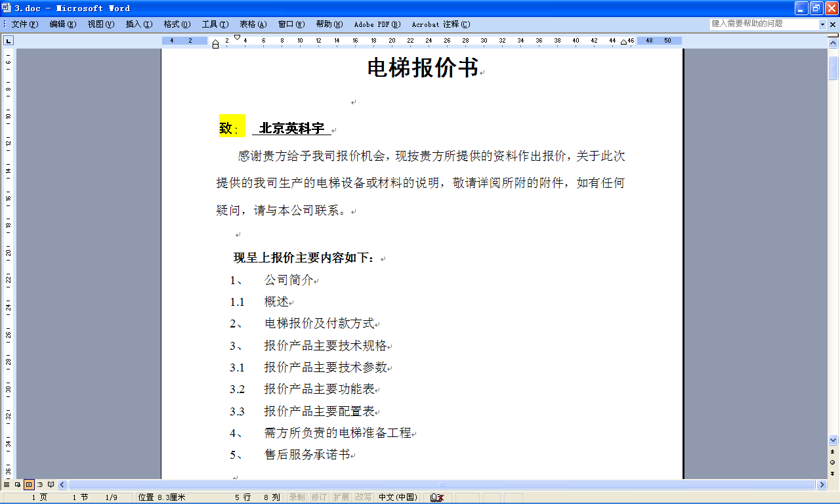The width and height of the screenshot is (840, 504).
Task: Jump to previous page using double-arrow
Action: pyautogui.click(x=833, y=451)
